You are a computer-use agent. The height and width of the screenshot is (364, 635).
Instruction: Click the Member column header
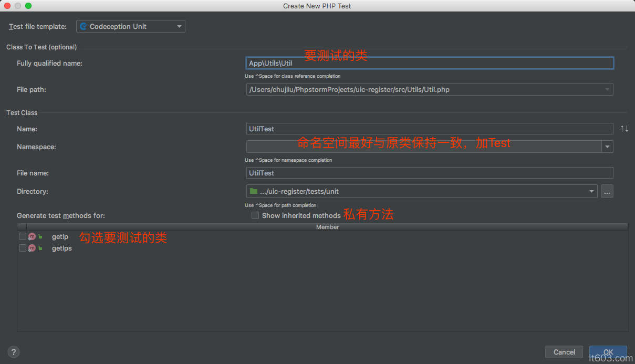327,227
